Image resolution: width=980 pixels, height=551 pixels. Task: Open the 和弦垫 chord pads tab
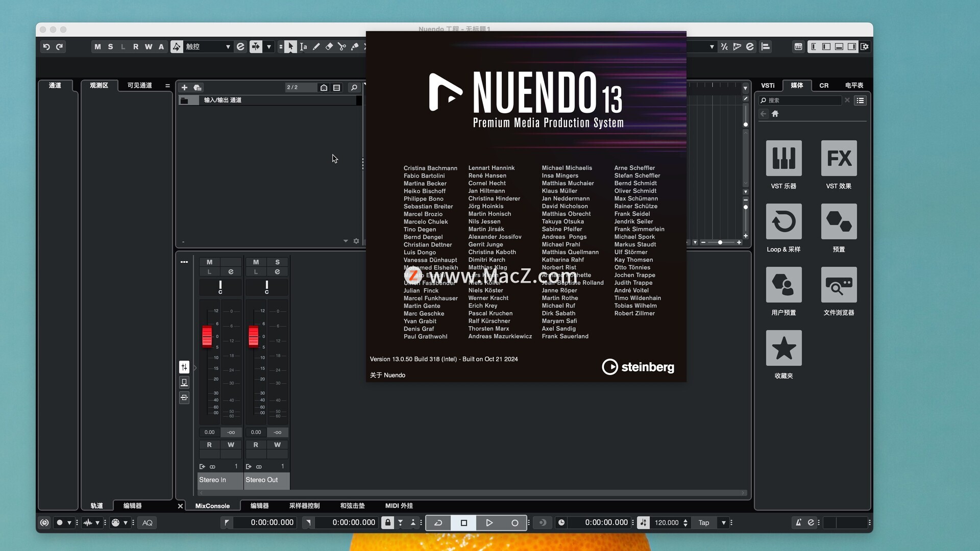pos(352,506)
